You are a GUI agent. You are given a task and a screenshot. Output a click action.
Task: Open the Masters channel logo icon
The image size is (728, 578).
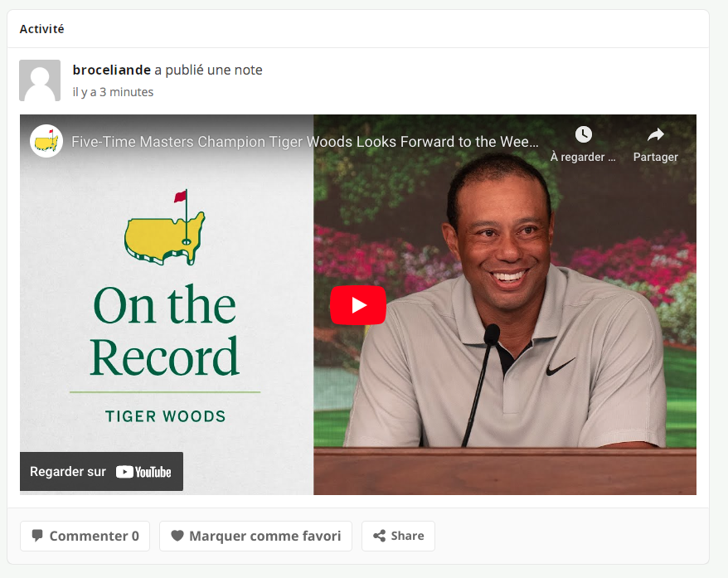46,141
